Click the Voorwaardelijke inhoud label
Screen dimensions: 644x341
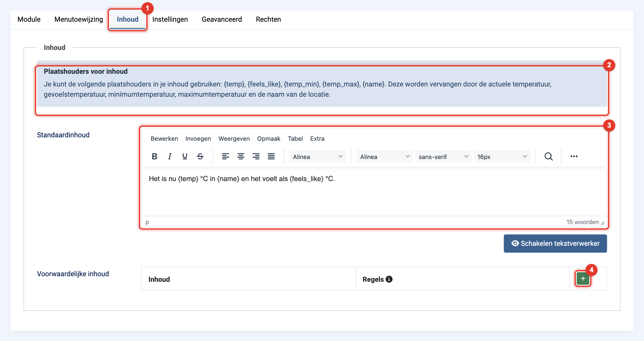[x=73, y=274]
